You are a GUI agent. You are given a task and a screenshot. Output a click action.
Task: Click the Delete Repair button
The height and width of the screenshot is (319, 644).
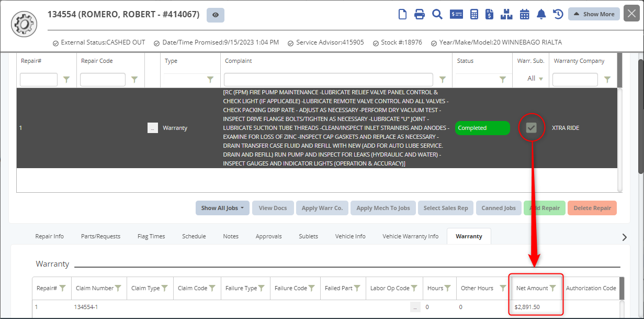coord(592,208)
